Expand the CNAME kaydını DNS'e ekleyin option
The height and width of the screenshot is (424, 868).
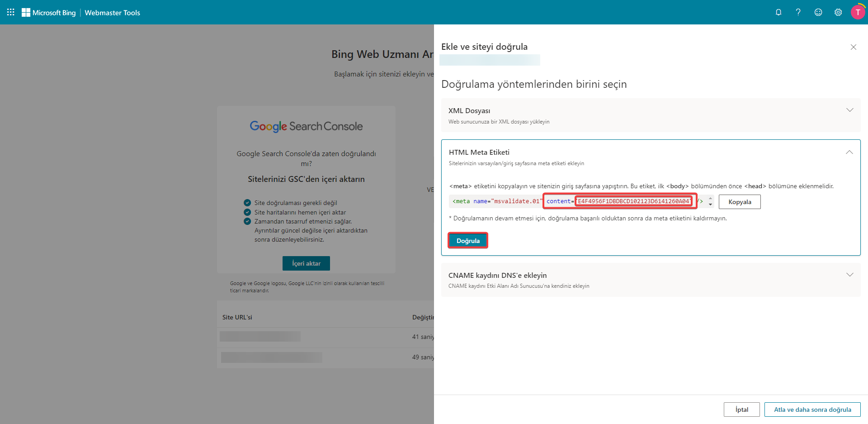point(850,275)
